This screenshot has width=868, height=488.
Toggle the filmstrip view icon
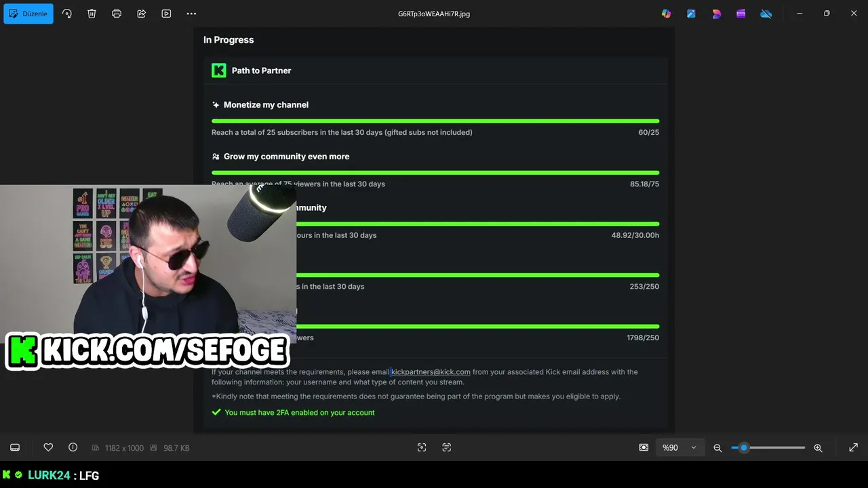click(15, 447)
